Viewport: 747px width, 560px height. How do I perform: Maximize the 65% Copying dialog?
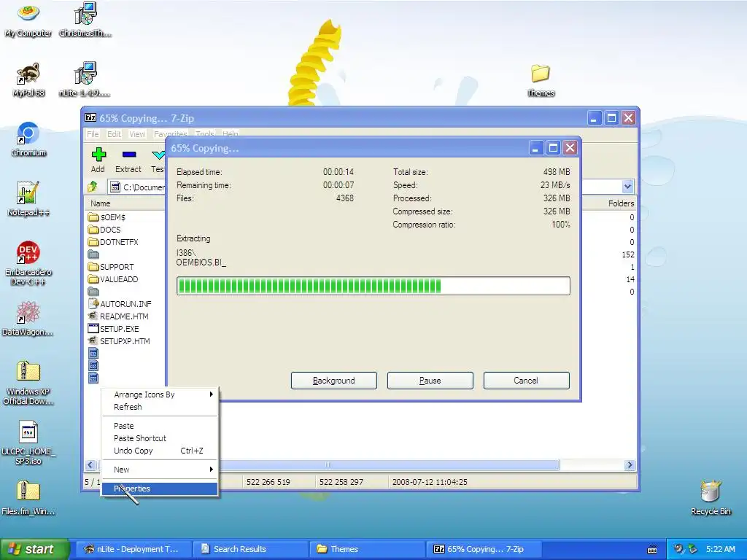(553, 148)
